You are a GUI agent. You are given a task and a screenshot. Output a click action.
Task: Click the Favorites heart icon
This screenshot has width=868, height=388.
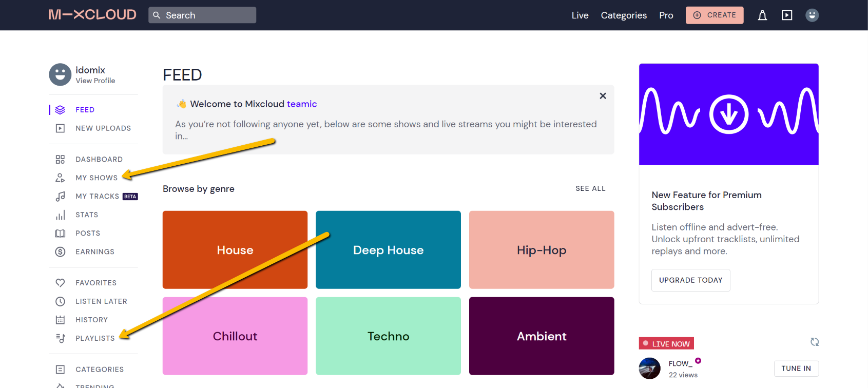pos(60,283)
